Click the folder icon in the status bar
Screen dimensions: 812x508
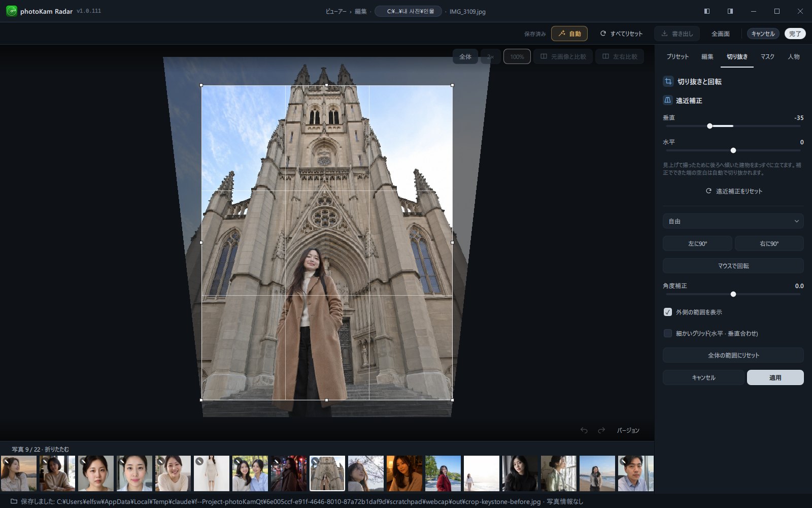pos(14,501)
